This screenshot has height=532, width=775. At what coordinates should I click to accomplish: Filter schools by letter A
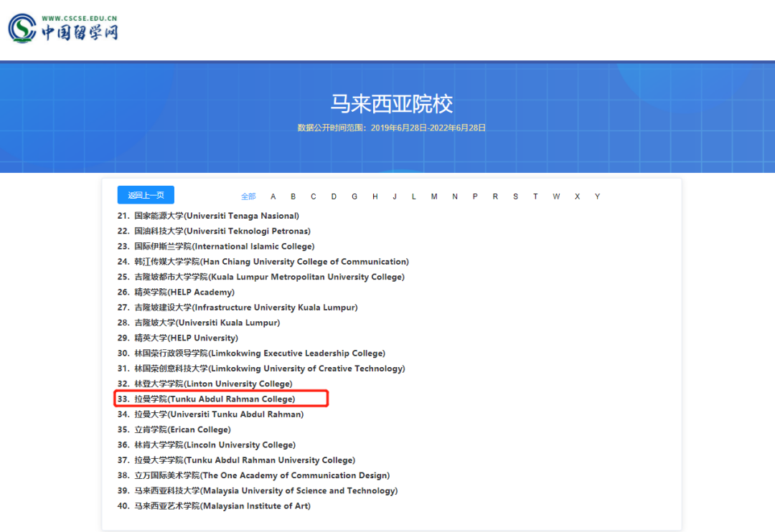[x=273, y=196]
